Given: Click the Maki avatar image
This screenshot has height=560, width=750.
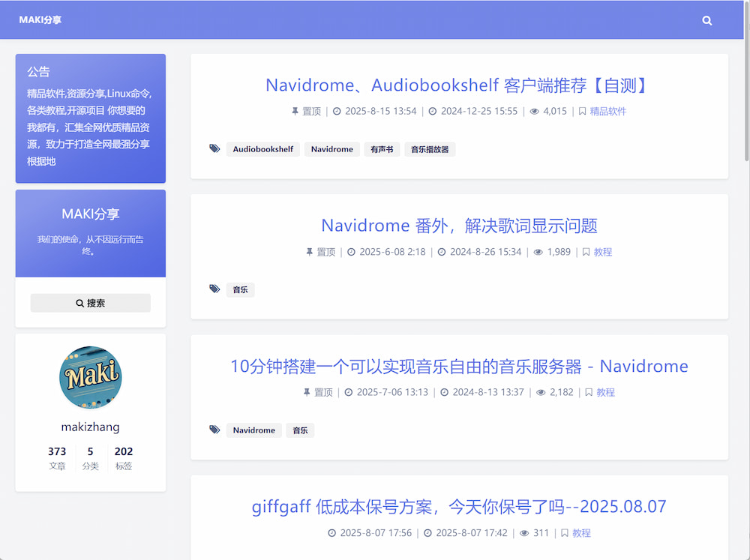Looking at the screenshot, I should coord(90,377).
